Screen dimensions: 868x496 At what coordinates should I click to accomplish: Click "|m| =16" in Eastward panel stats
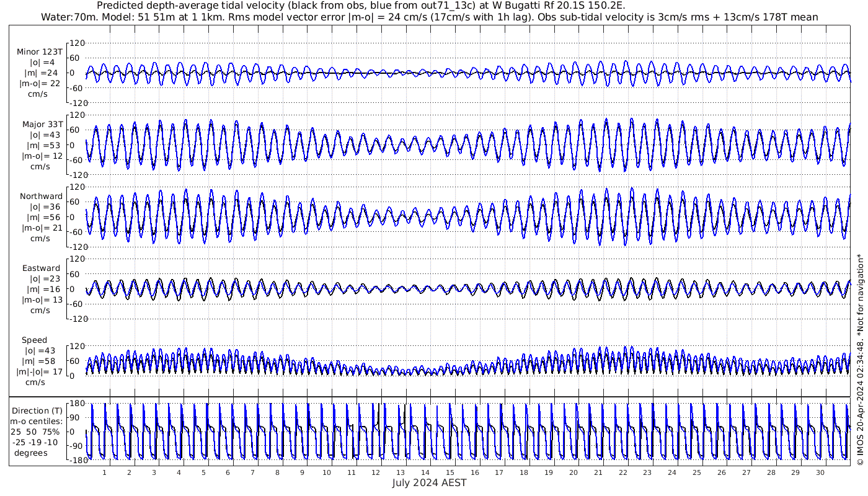[x=41, y=289]
